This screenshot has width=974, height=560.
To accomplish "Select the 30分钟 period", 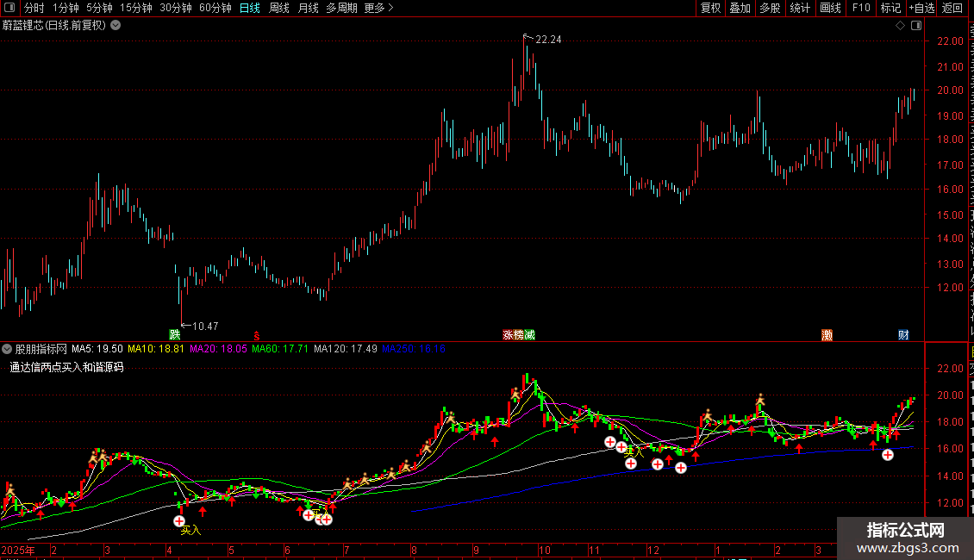I will (176, 8).
